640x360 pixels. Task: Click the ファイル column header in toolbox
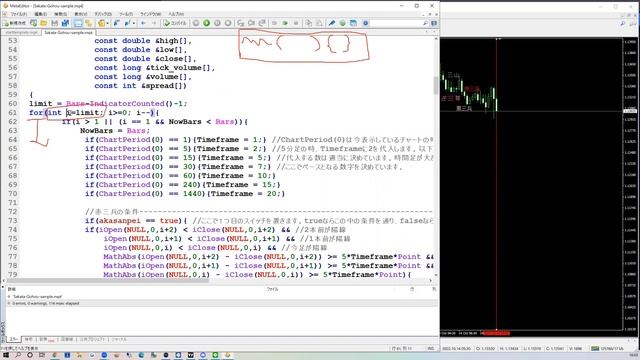272,289
